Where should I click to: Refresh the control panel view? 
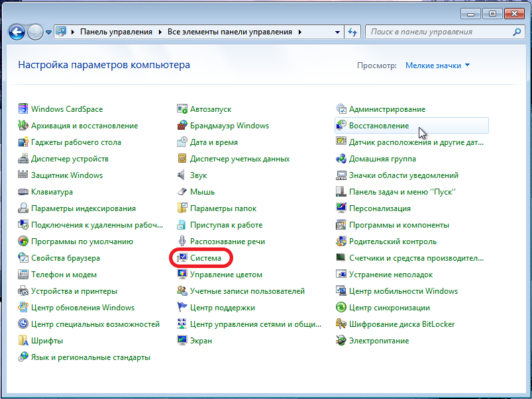pyautogui.click(x=352, y=32)
